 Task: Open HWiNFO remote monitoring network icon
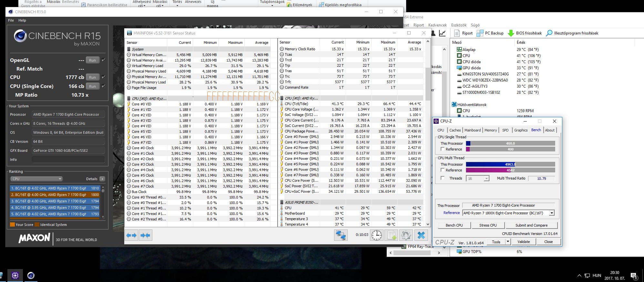pos(341,235)
